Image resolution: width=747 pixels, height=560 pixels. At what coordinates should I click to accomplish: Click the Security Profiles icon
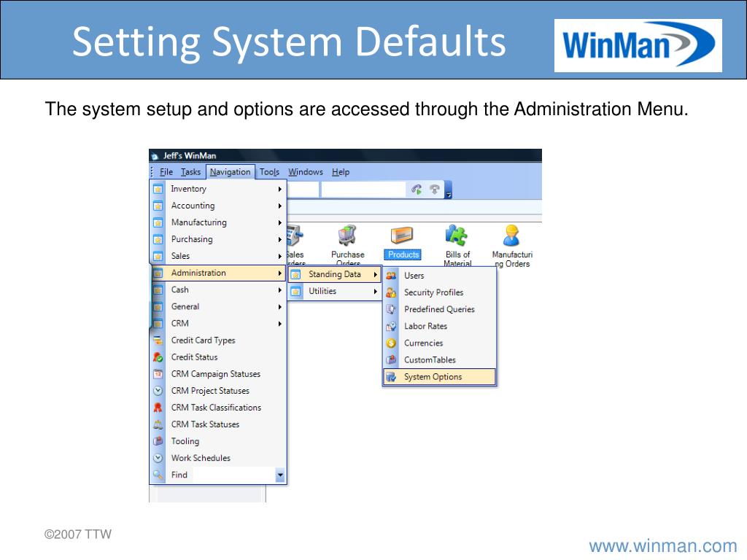(391, 292)
